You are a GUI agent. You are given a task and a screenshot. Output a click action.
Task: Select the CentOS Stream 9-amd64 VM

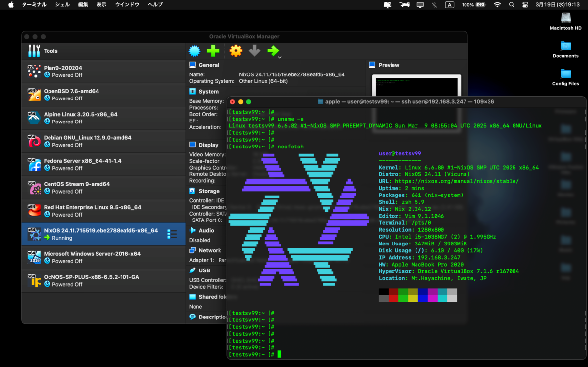[103, 188]
